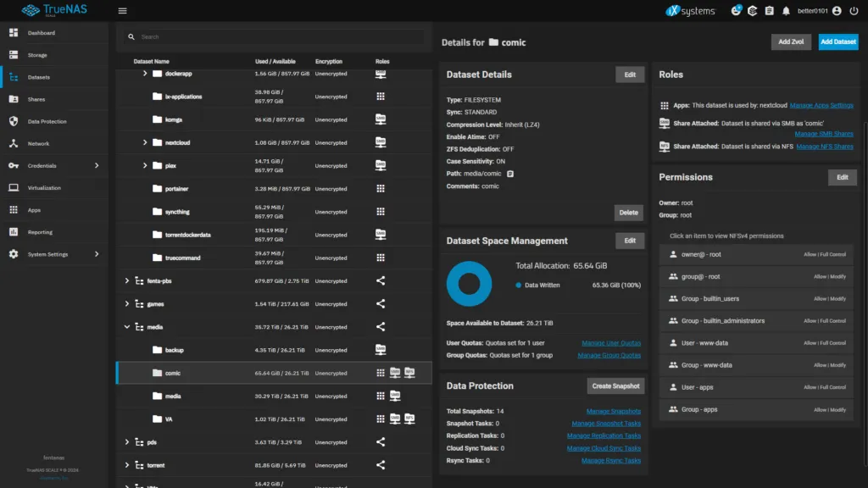
Task: Collapse the media dataset tree
Action: 126,326
